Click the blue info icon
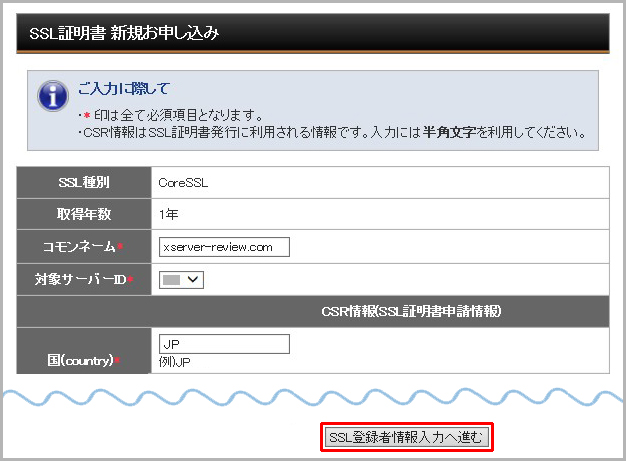This screenshot has width=626, height=461. (52, 97)
